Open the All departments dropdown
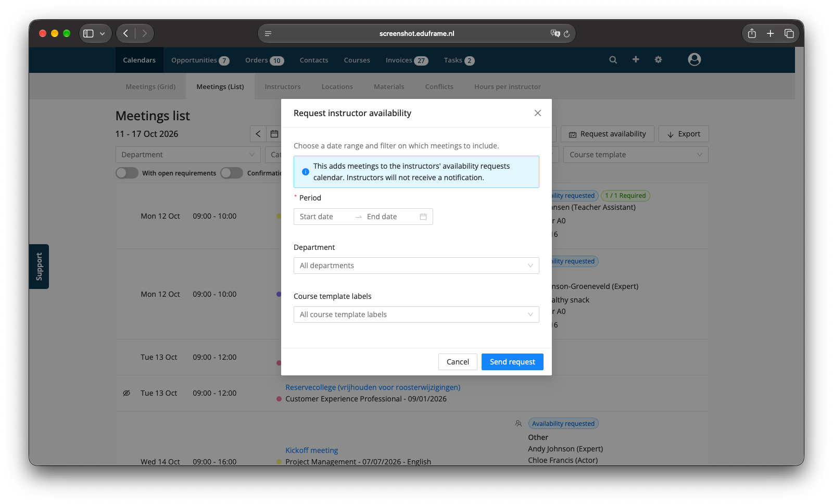Screen dimensions: 833x504 click(x=416, y=266)
